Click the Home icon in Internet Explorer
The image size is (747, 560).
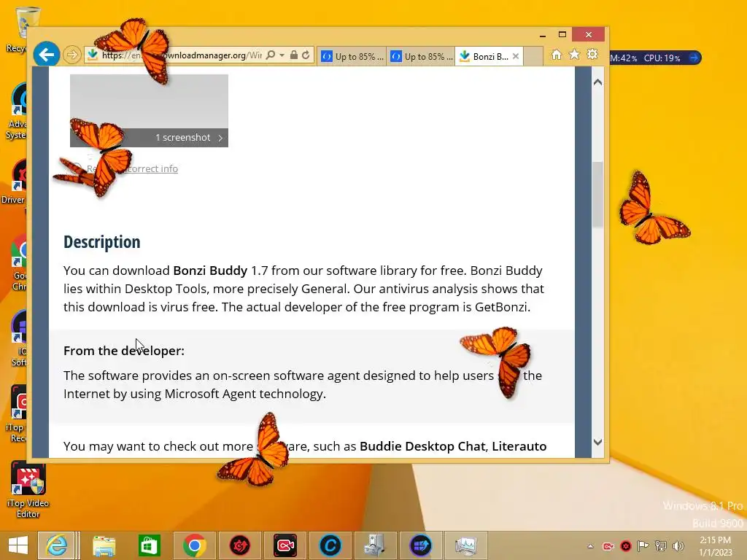click(557, 55)
